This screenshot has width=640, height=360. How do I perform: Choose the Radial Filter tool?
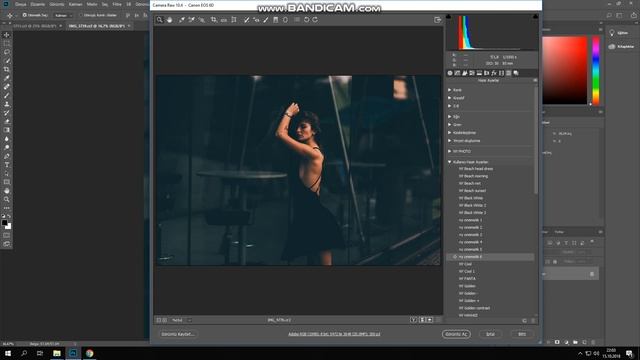286,20
